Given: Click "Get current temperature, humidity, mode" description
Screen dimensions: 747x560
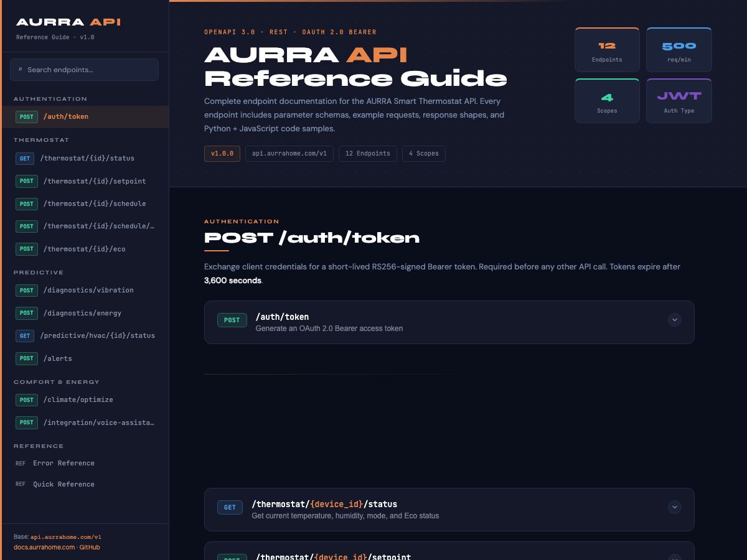Looking at the screenshot, I should click(345, 516).
